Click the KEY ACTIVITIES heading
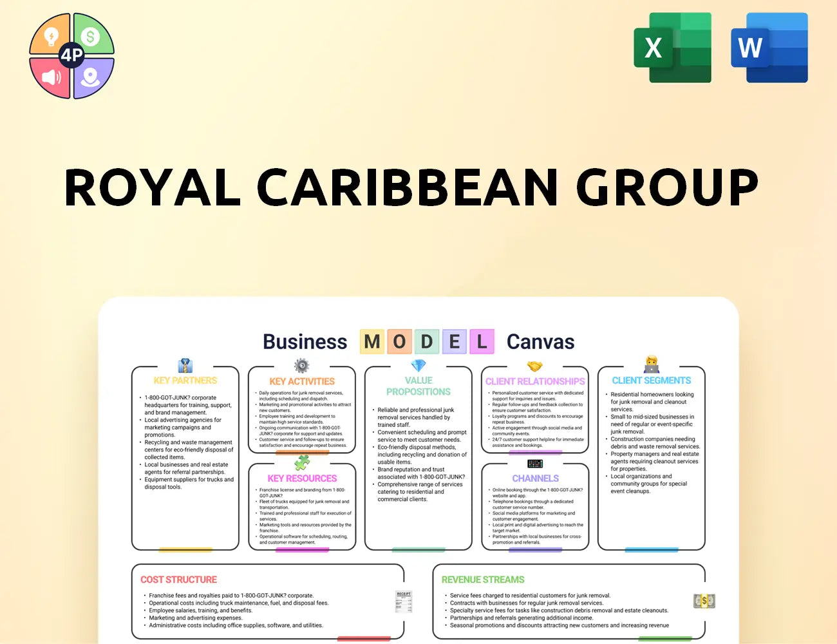The image size is (837, 644). point(302,381)
